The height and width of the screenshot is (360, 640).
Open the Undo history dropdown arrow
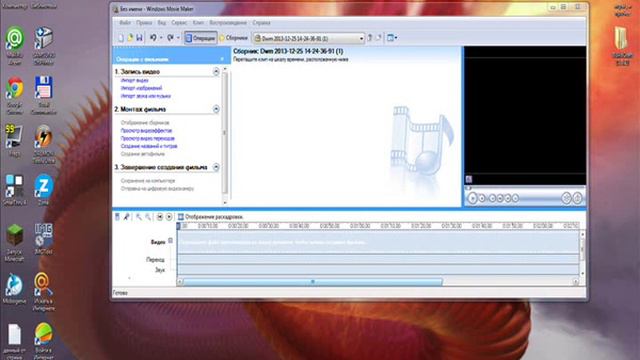pyautogui.click(x=161, y=38)
